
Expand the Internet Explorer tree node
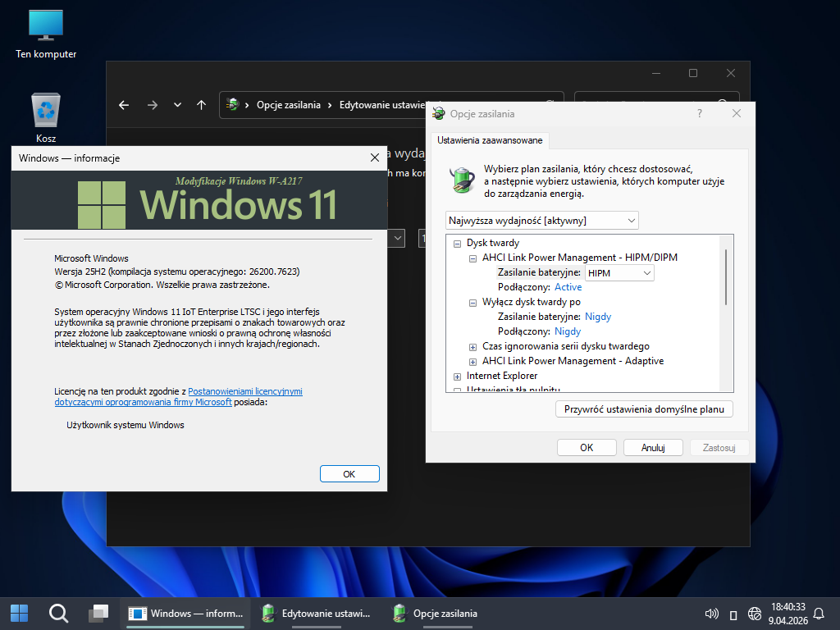coord(457,377)
